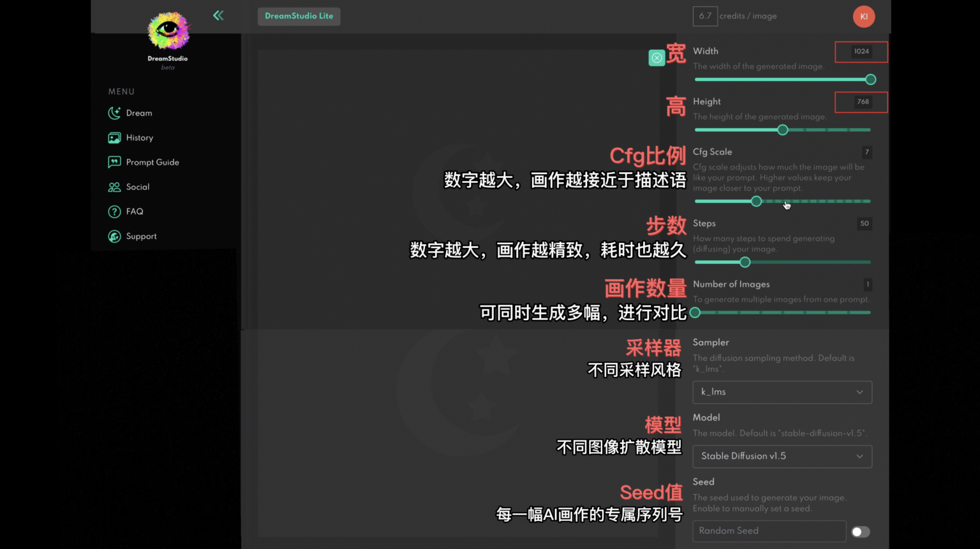Click the Width value field showing 1024
The height and width of the screenshot is (549, 980).
click(861, 52)
